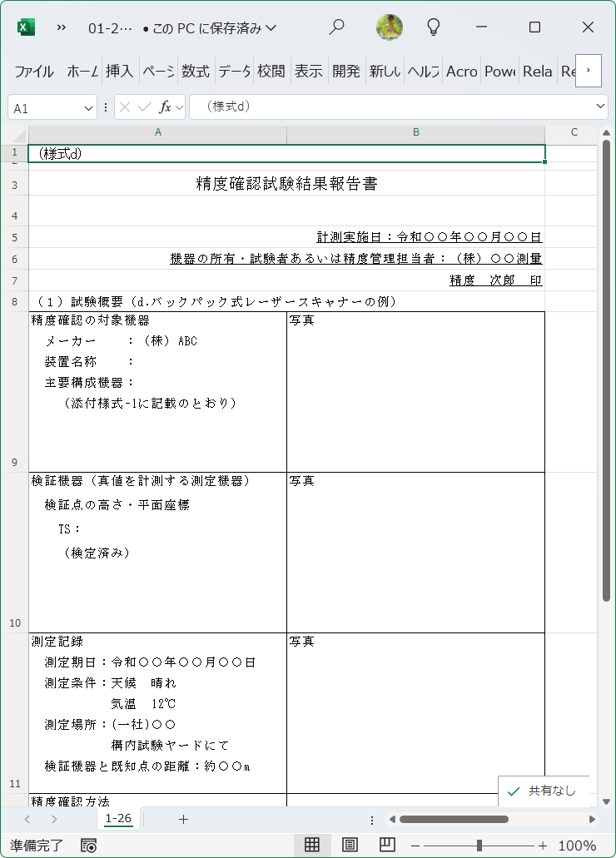This screenshot has height=858, width=616.
Task: Open the 表示 ribbon tab
Action: tap(309, 72)
